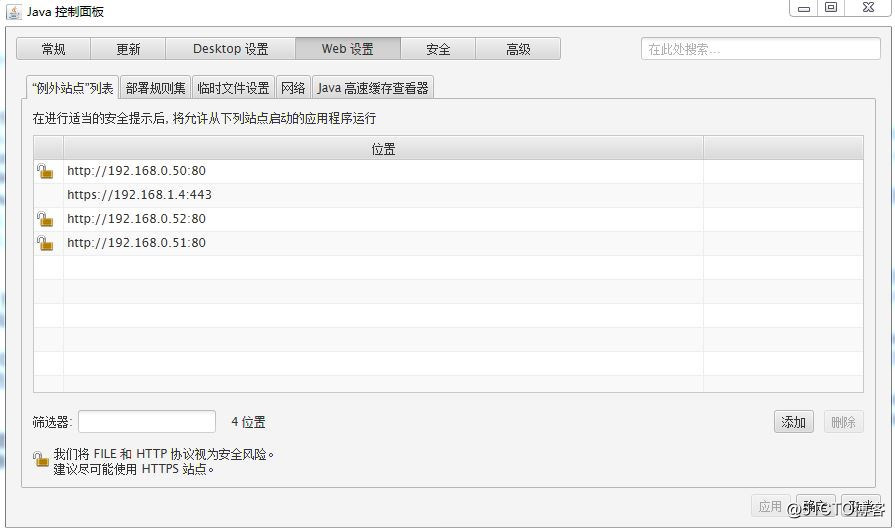Select the row https://192.168.1.4:443
The height and width of the screenshot is (528, 895).
(x=448, y=195)
